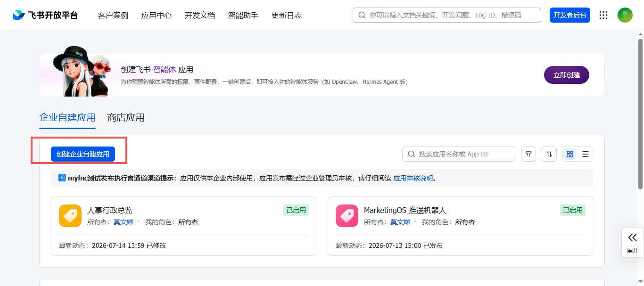
Task: Switch to list view
Action: coord(586,154)
